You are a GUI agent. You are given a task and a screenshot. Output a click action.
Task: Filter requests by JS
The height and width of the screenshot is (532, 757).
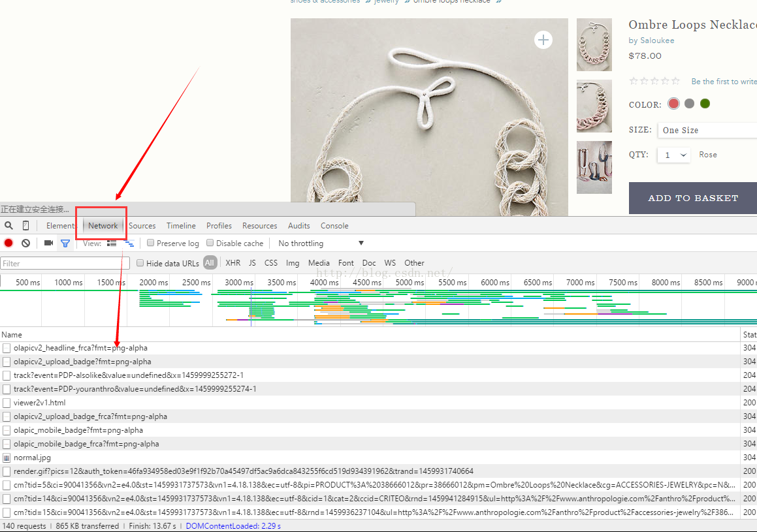click(x=253, y=263)
